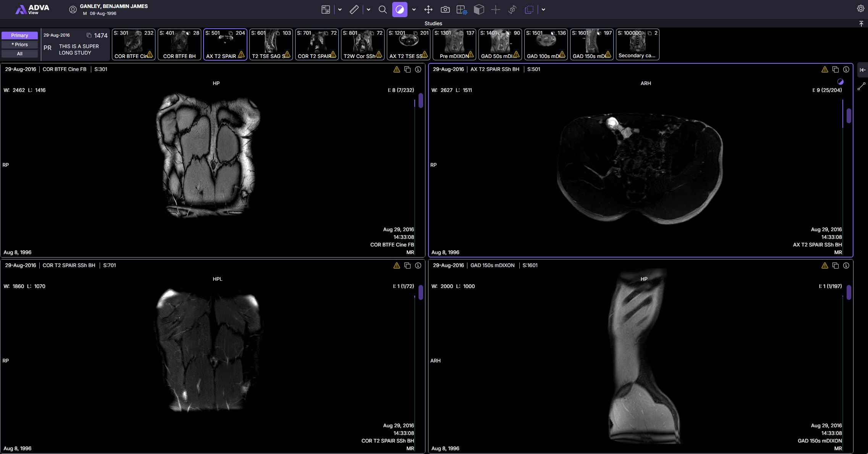
Task: Click the COR BTFE Cine FB image scroll slider
Action: point(421,101)
